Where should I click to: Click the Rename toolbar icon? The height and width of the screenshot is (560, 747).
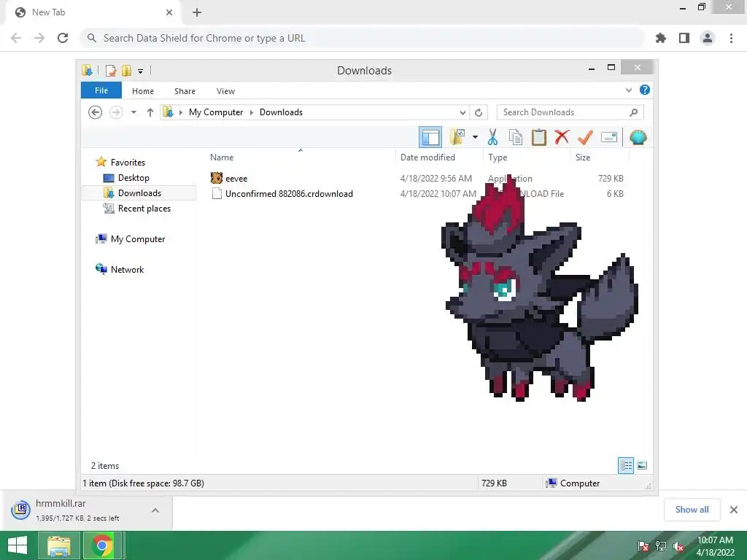click(609, 138)
